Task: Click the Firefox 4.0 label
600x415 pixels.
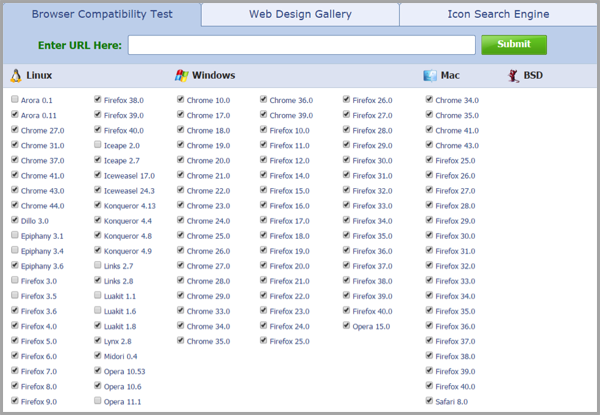Action: [39, 327]
